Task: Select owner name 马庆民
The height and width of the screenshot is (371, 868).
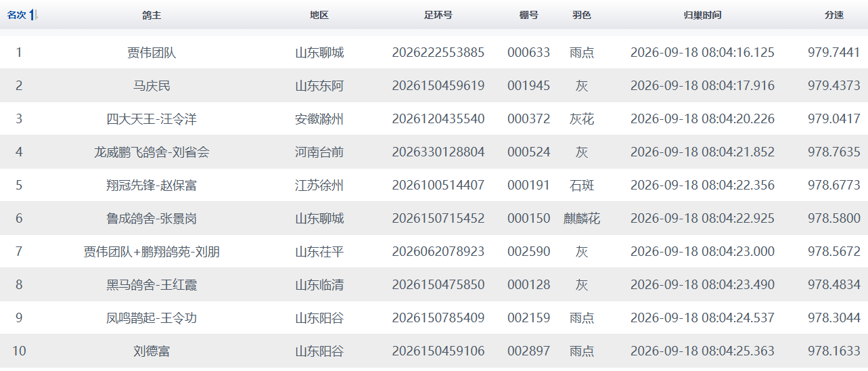Action: pos(152,85)
